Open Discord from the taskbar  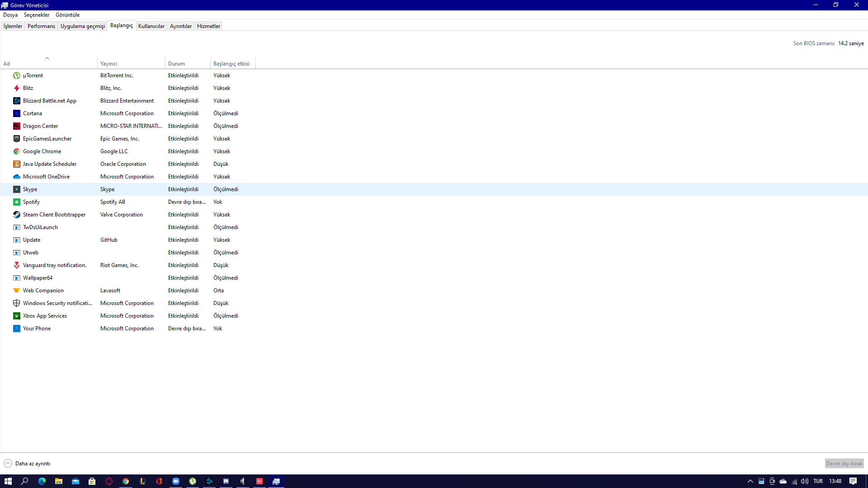pos(226,481)
